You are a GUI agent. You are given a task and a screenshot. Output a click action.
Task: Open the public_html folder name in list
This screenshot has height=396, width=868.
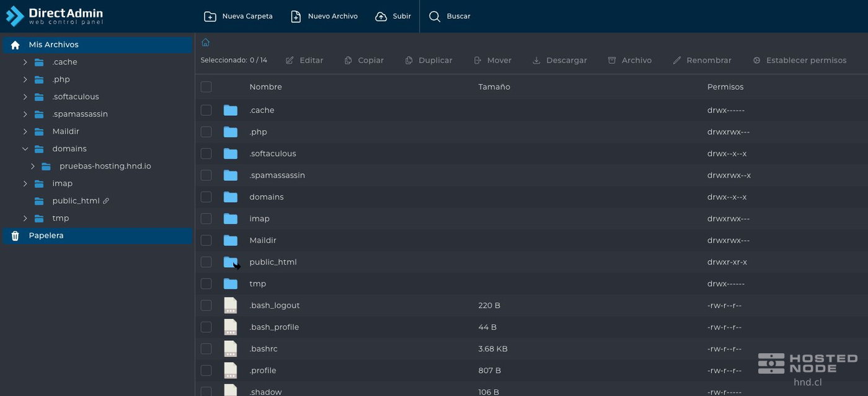(x=273, y=262)
